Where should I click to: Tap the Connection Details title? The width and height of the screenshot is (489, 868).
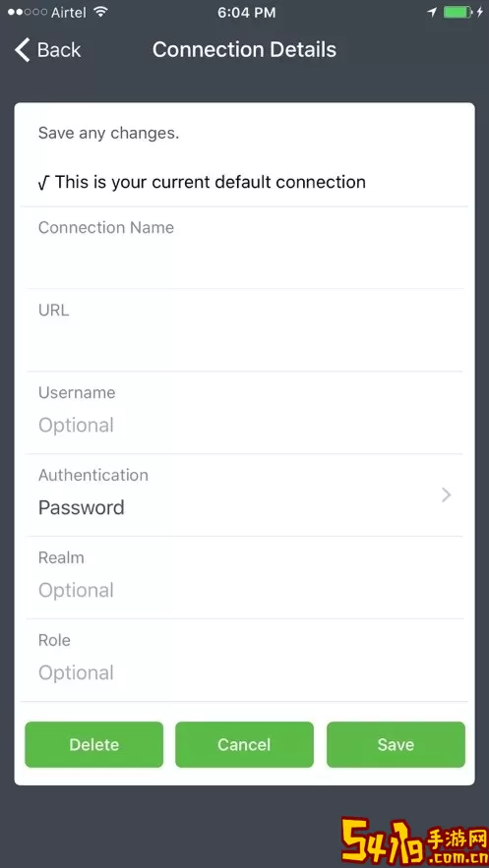coord(244,50)
